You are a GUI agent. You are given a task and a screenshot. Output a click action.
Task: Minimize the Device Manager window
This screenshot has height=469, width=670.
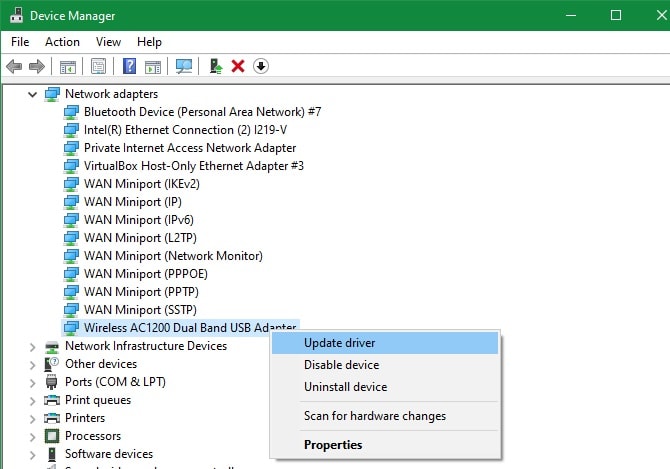[571, 15]
